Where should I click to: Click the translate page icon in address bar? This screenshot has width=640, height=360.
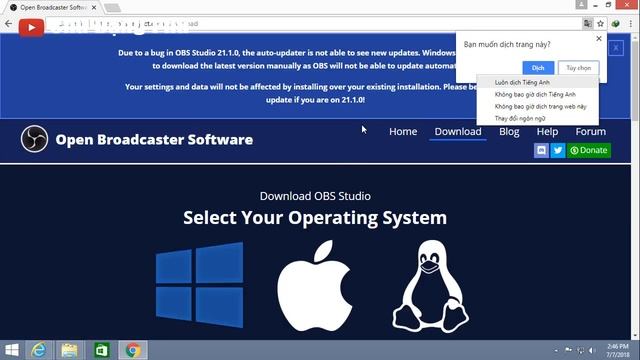(587, 24)
